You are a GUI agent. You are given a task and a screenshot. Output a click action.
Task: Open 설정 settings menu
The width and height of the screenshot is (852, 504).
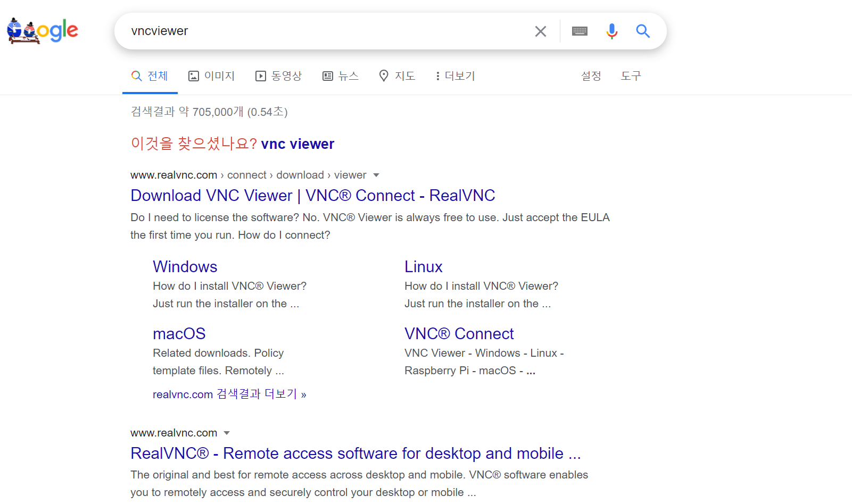591,76
